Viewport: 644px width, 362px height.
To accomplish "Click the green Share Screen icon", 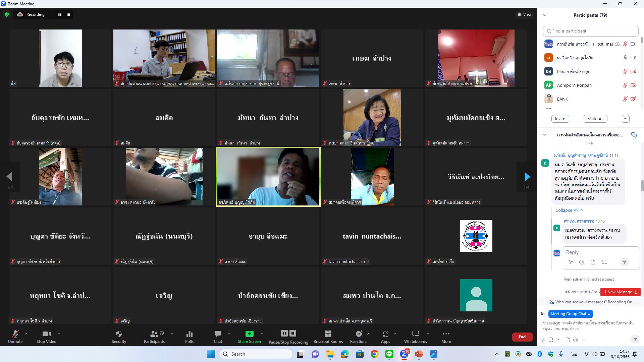I will [249, 334].
